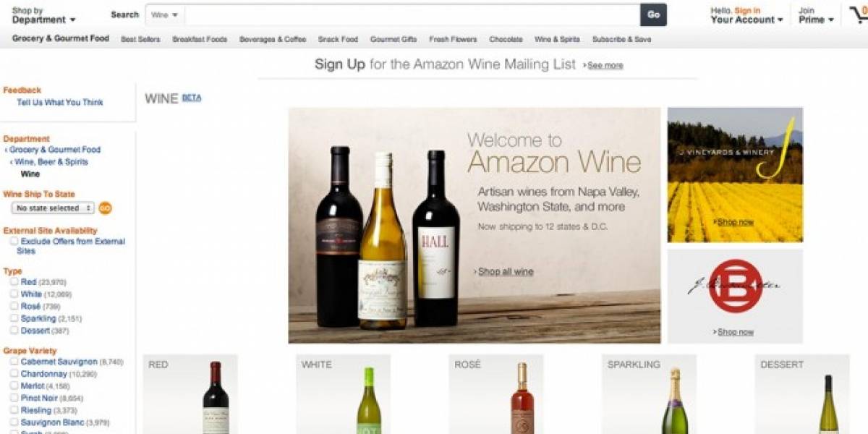Expand the Wine search category dropdown
868x434 pixels.
point(165,14)
